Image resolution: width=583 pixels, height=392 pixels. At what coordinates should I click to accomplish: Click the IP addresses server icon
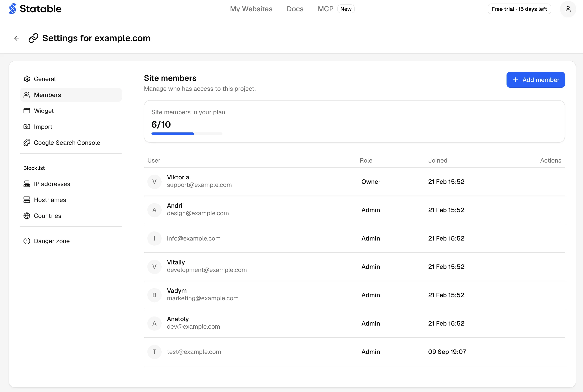[x=27, y=184]
